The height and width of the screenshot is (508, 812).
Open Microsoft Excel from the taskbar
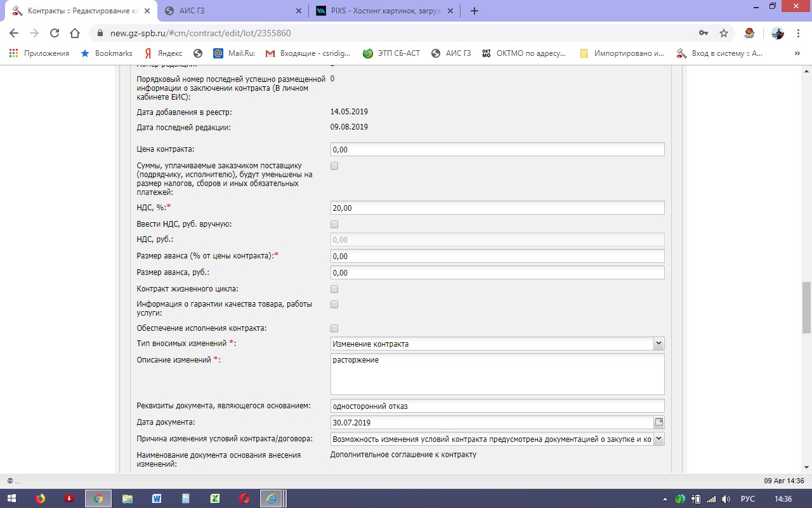[x=215, y=498]
